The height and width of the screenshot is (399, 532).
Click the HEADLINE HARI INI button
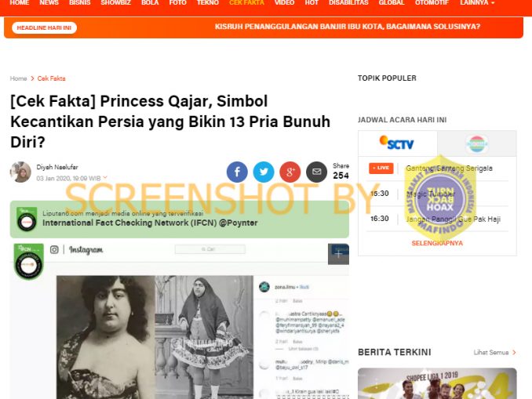tap(44, 27)
